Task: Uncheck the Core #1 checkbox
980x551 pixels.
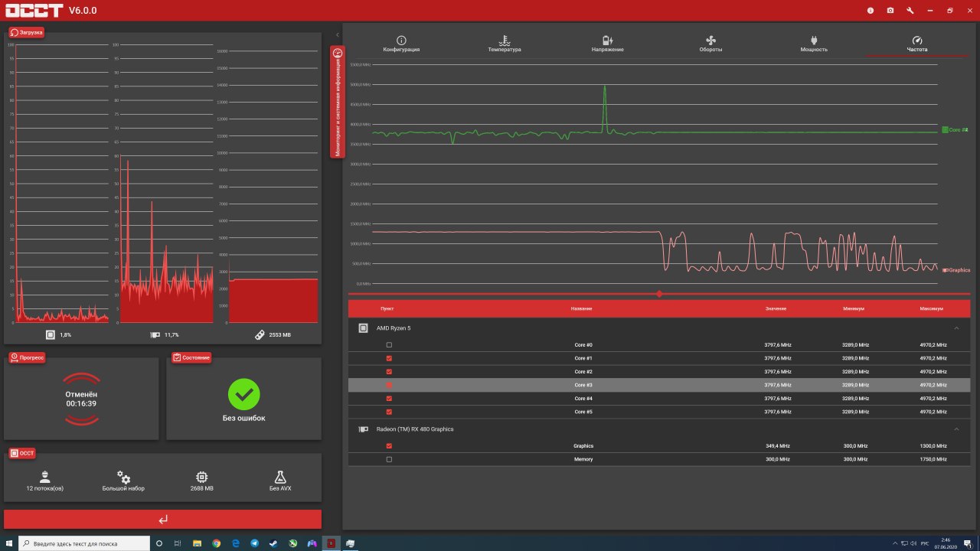Action: [389, 358]
